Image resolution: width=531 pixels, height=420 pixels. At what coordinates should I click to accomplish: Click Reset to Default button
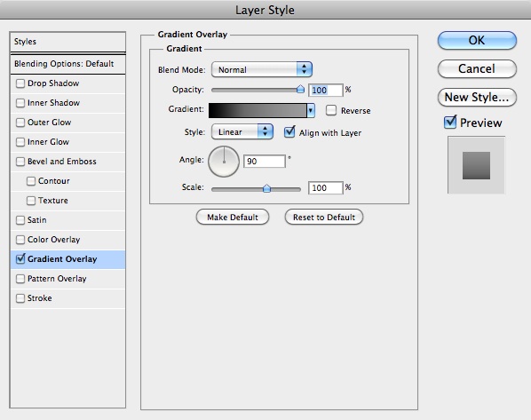[x=324, y=218]
